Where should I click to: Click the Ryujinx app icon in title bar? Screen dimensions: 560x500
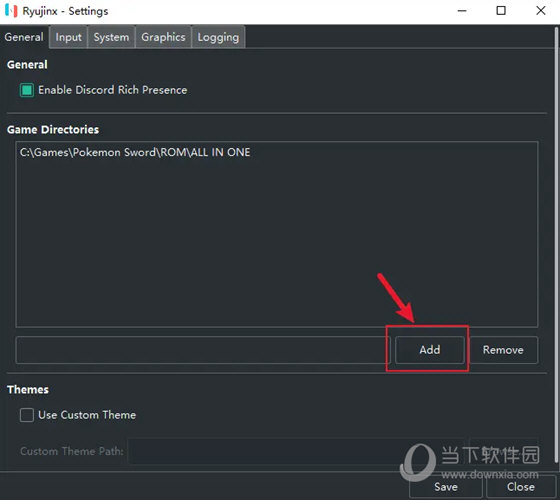point(11,11)
